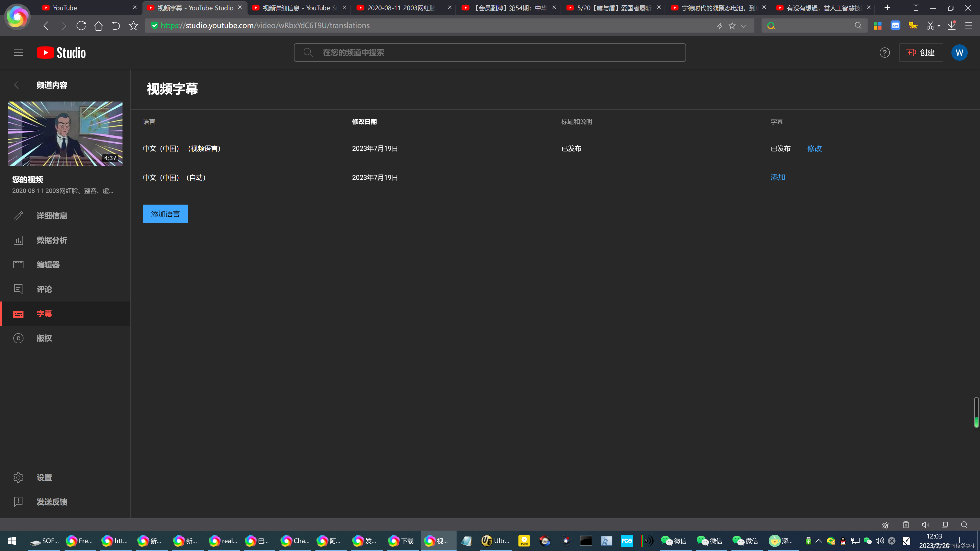Click the video thumbnail in the sidebar
The width and height of the screenshot is (980, 551).
[x=65, y=133]
